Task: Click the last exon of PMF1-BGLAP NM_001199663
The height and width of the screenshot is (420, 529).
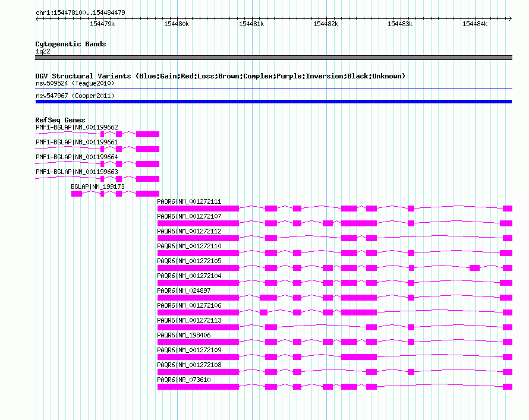Action: 148,179
